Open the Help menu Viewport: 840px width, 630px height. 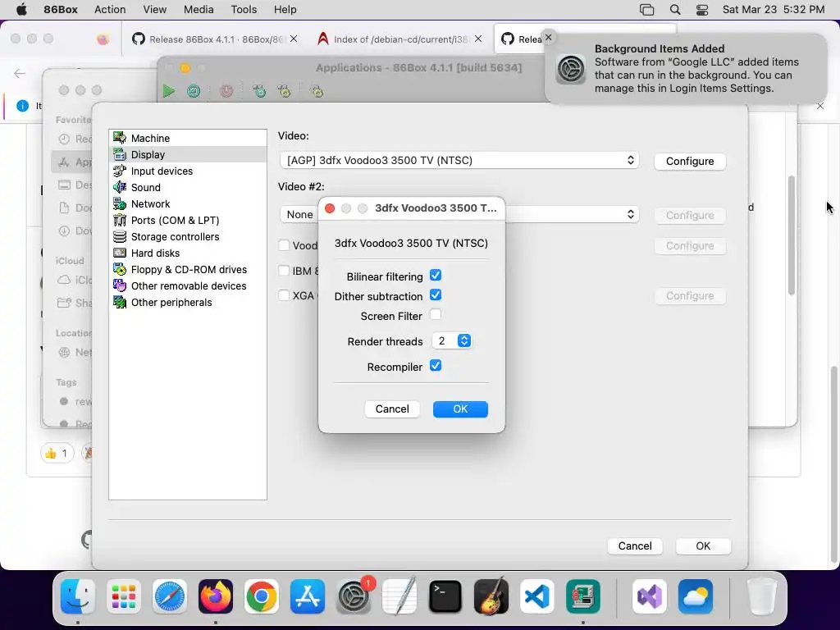pyautogui.click(x=285, y=10)
